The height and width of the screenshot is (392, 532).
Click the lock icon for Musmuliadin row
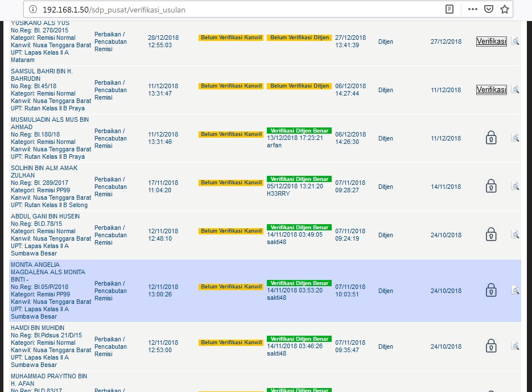(490, 138)
